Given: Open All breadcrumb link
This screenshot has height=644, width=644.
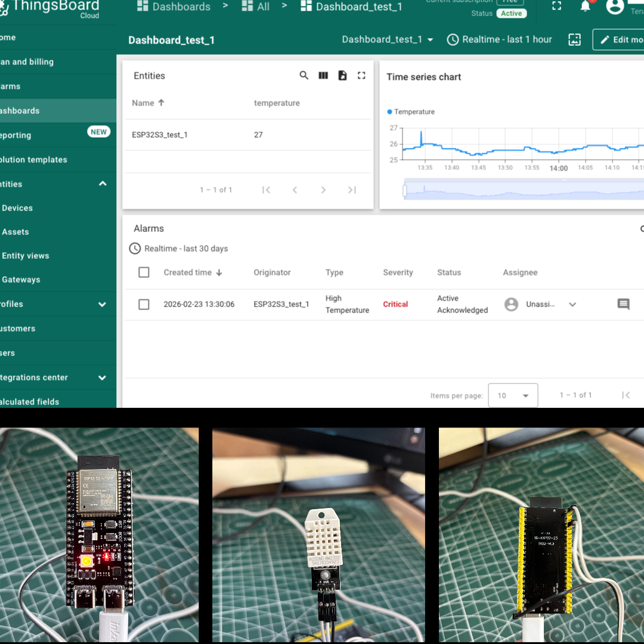Looking at the screenshot, I should tap(255, 7).
